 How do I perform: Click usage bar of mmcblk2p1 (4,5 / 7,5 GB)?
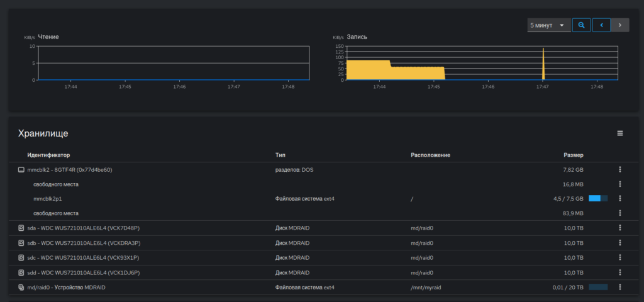coord(598,198)
